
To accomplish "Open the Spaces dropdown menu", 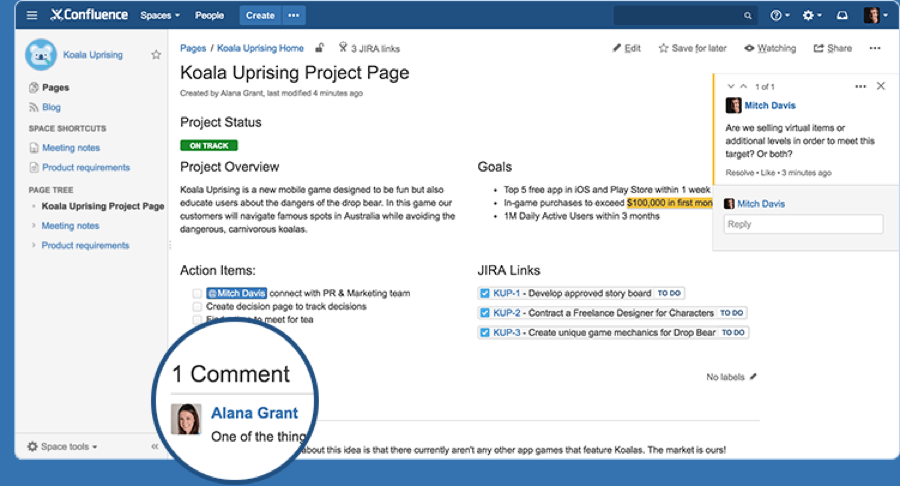I will (160, 15).
